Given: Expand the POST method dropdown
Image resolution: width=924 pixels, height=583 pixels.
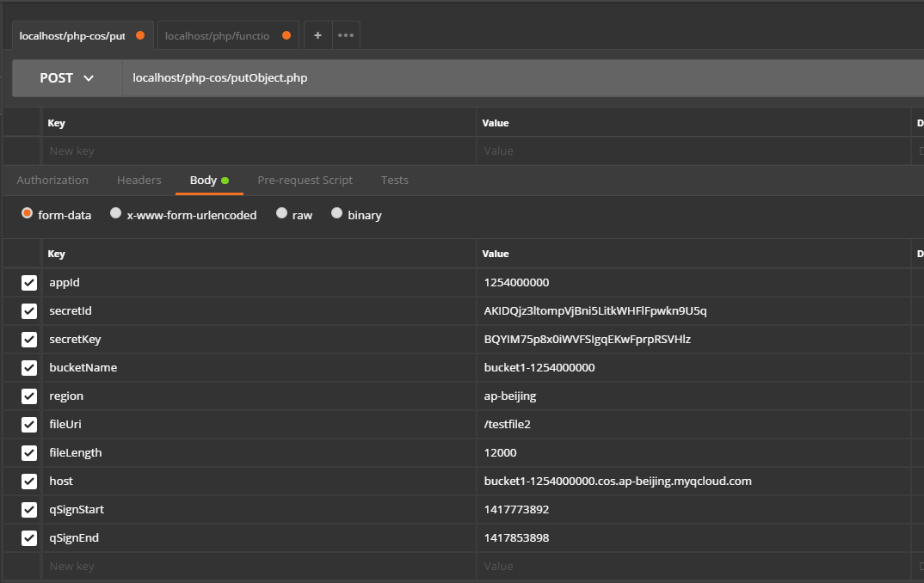Looking at the screenshot, I should pos(67,78).
